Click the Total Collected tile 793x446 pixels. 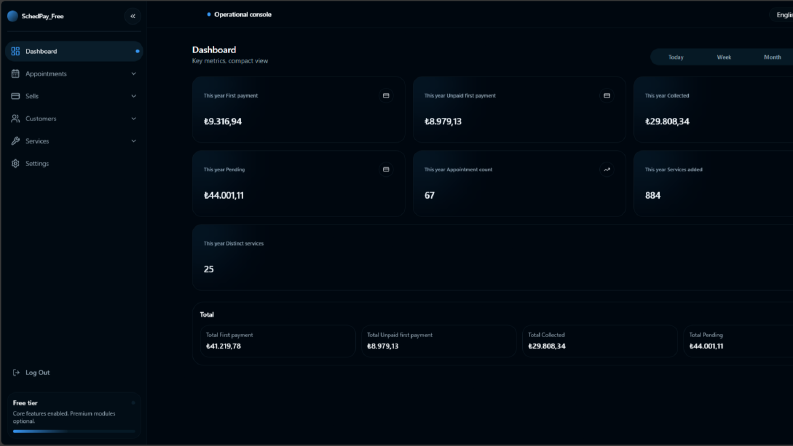[600, 341]
